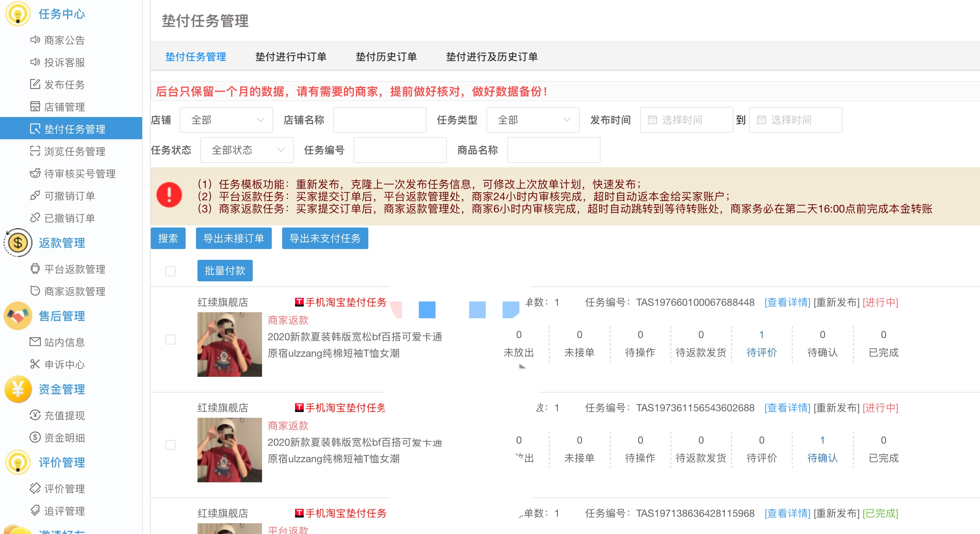Click the second task's product thumbnail
This screenshot has width=980, height=534.
[x=229, y=450]
